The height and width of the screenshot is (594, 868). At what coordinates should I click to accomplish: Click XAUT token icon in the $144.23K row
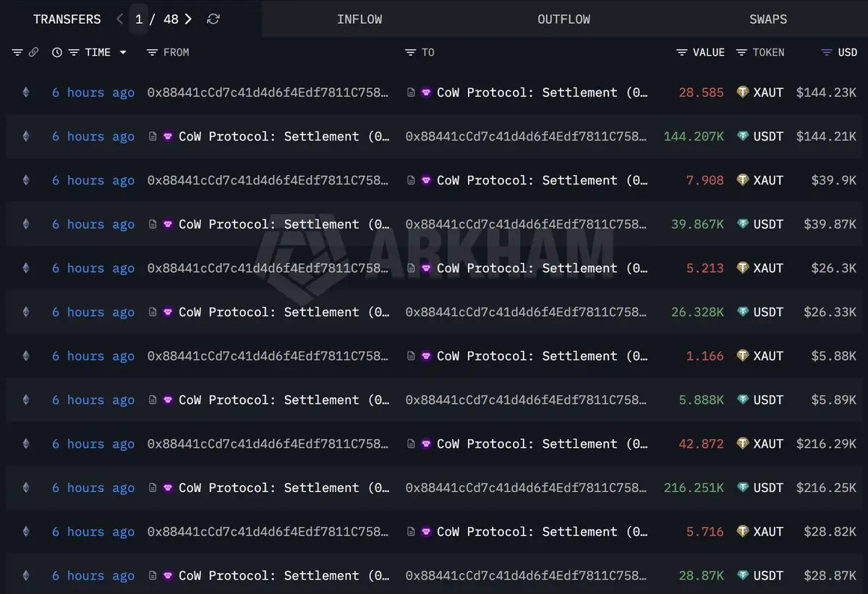(x=742, y=93)
